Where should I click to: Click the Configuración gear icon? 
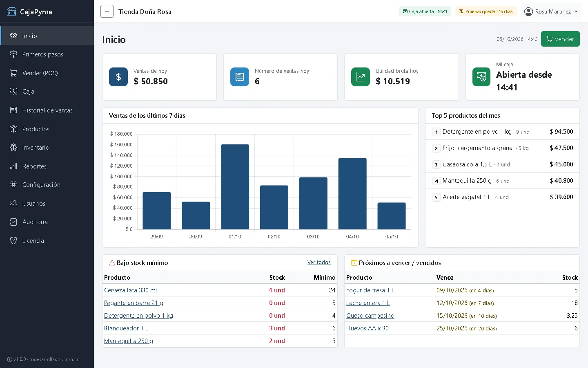click(x=13, y=184)
